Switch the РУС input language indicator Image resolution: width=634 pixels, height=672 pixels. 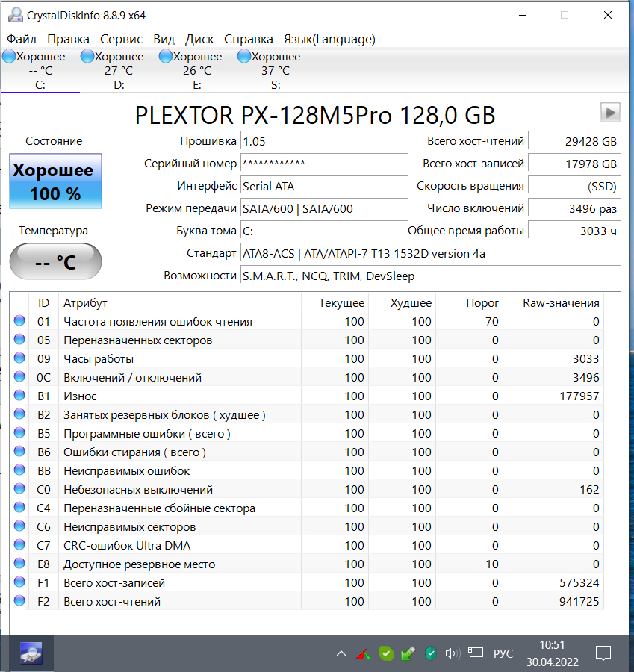click(x=503, y=653)
